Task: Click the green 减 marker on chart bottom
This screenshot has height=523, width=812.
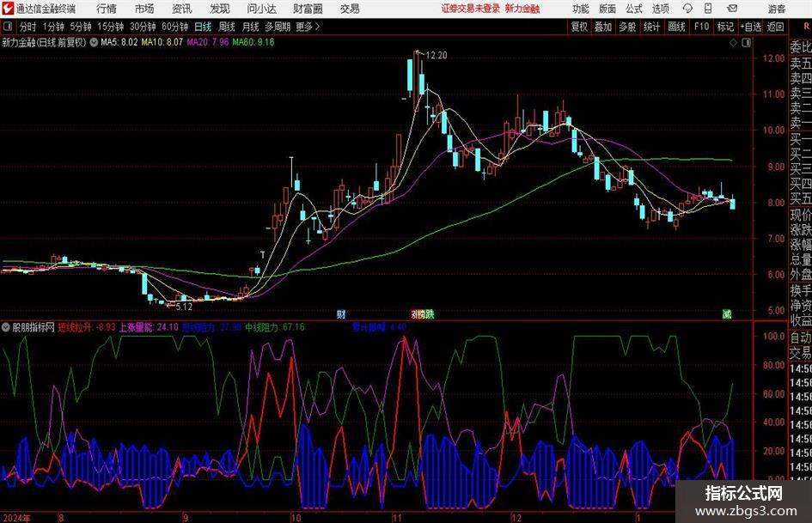Action: point(727,313)
